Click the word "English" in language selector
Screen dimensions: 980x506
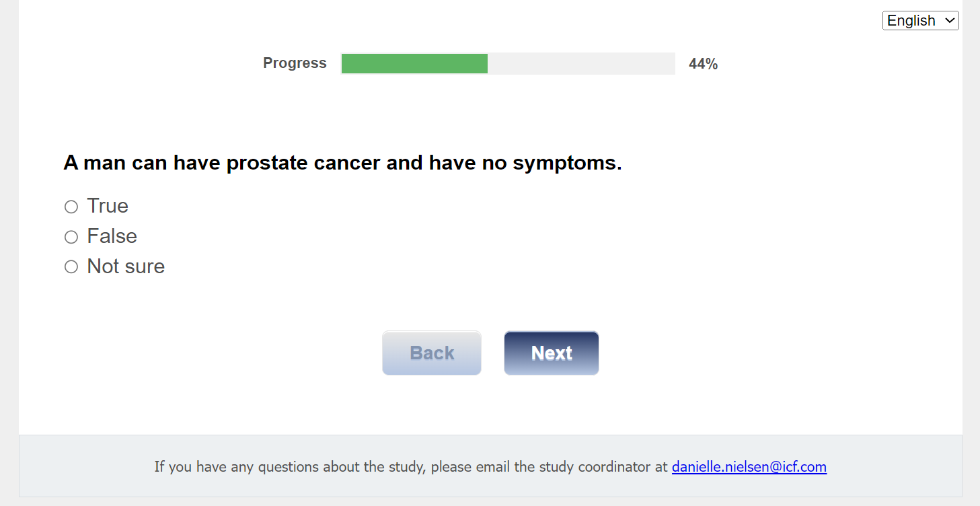click(x=911, y=21)
